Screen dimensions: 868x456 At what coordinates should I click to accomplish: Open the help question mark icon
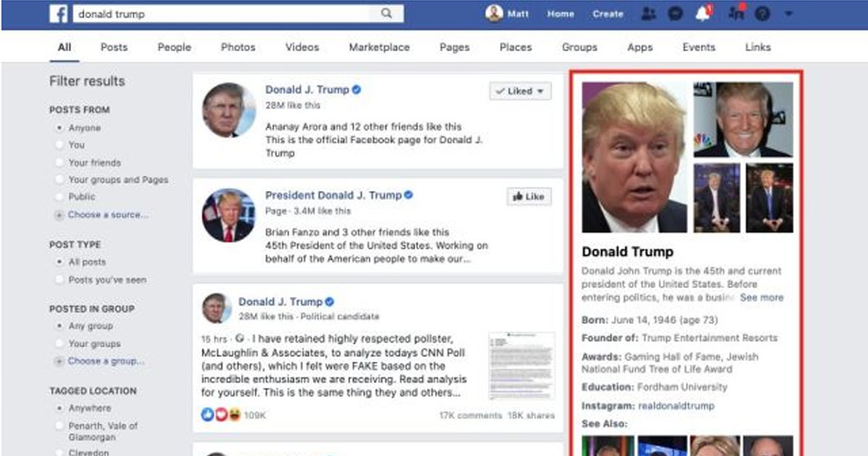tap(761, 14)
